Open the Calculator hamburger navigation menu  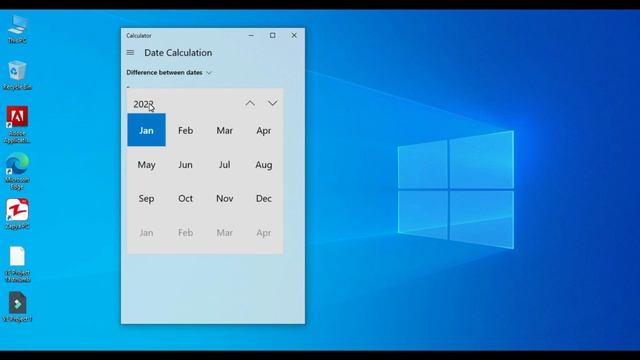(x=130, y=53)
